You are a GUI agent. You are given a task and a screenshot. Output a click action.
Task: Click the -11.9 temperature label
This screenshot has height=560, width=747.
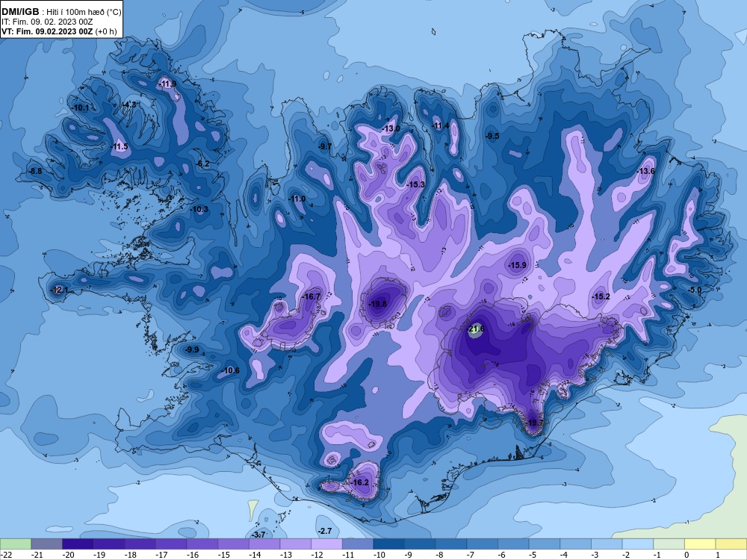167,84
